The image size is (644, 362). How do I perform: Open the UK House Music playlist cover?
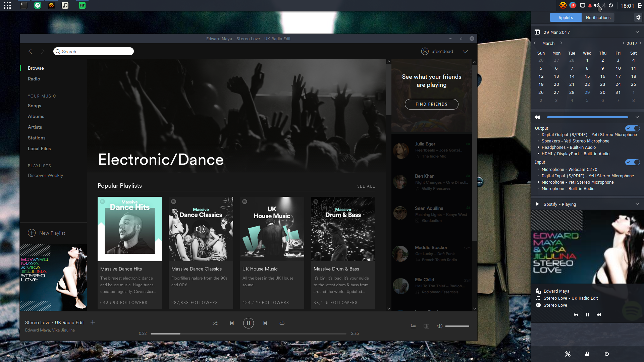(x=272, y=229)
